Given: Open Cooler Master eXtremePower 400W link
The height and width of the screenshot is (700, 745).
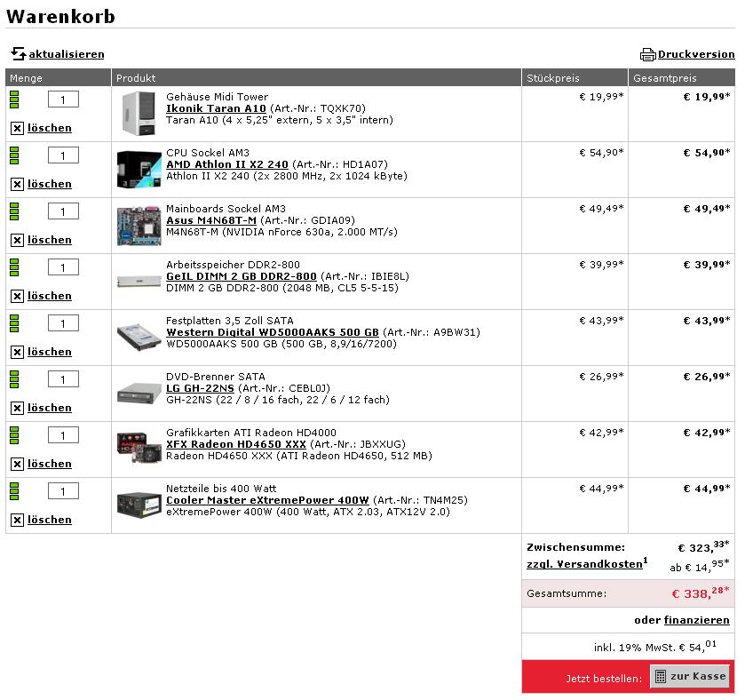Looking at the screenshot, I should pos(267,500).
